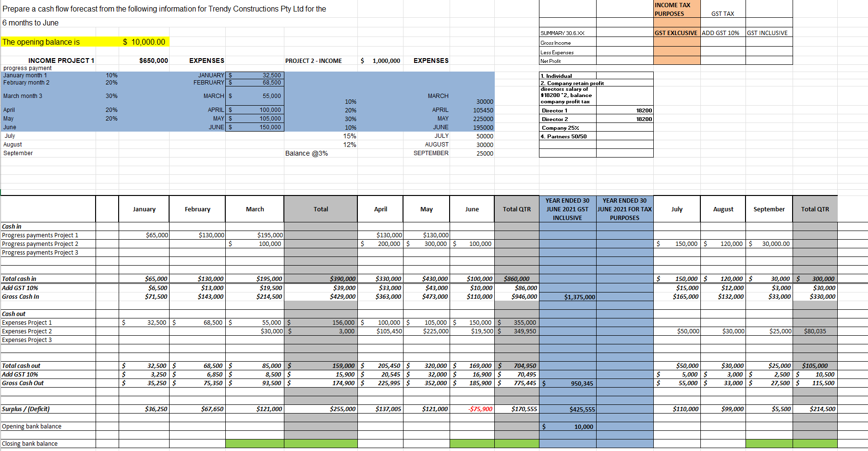The image size is (868, 451).
Task: Select YEAR ENDED 30 JUNE 2021 GST INCLUSIVE header
Action: (568, 208)
